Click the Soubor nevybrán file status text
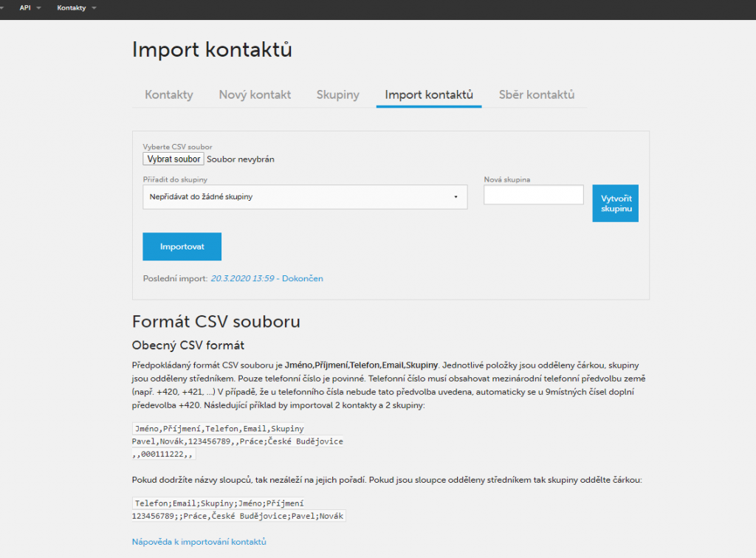Image resolution: width=756 pixels, height=558 pixels. point(241,159)
